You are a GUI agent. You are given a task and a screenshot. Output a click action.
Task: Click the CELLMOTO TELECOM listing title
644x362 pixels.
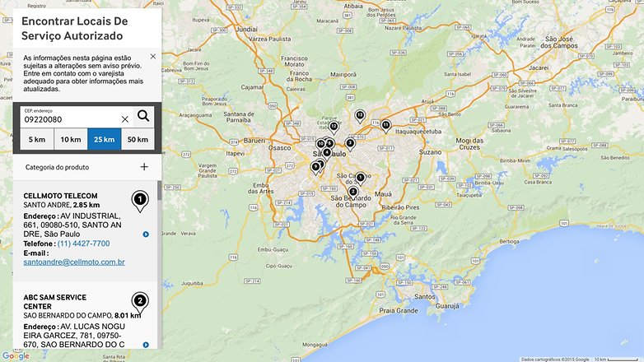coord(60,196)
